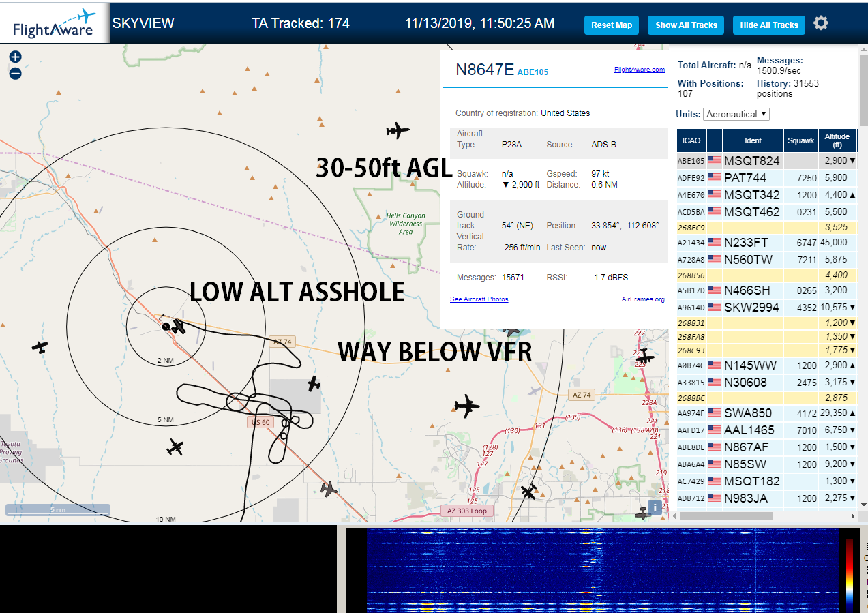The image size is (868, 613).
Task: Select the N983JA aircraft row
Action: point(766,498)
